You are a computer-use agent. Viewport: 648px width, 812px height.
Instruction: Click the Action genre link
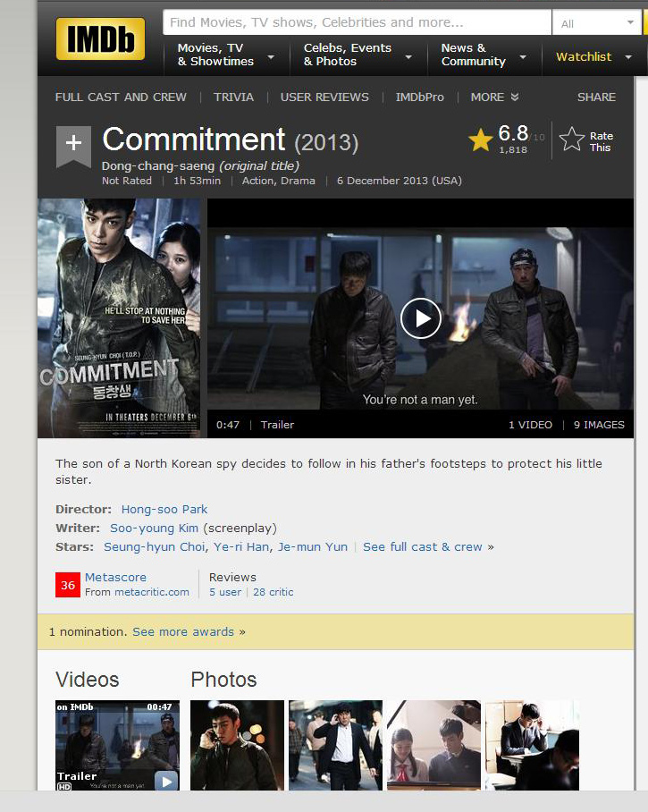pyautogui.click(x=258, y=181)
